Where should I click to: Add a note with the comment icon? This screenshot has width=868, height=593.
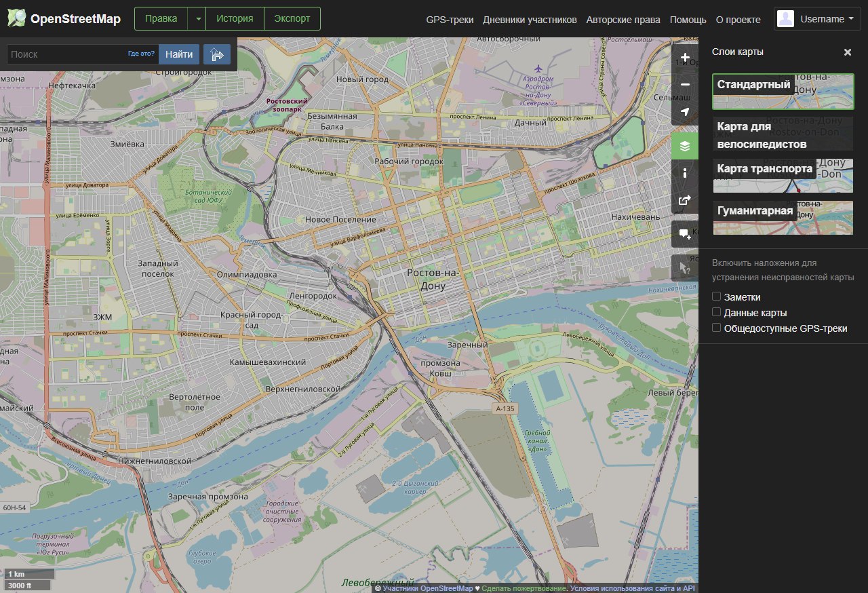pyautogui.click(x=685, y=234)
